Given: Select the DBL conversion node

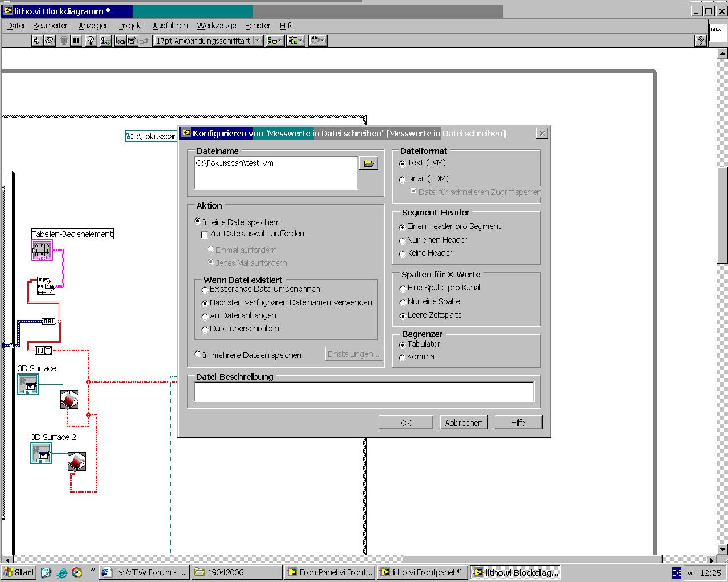Looking at the screenshot, I should (49, 322).
